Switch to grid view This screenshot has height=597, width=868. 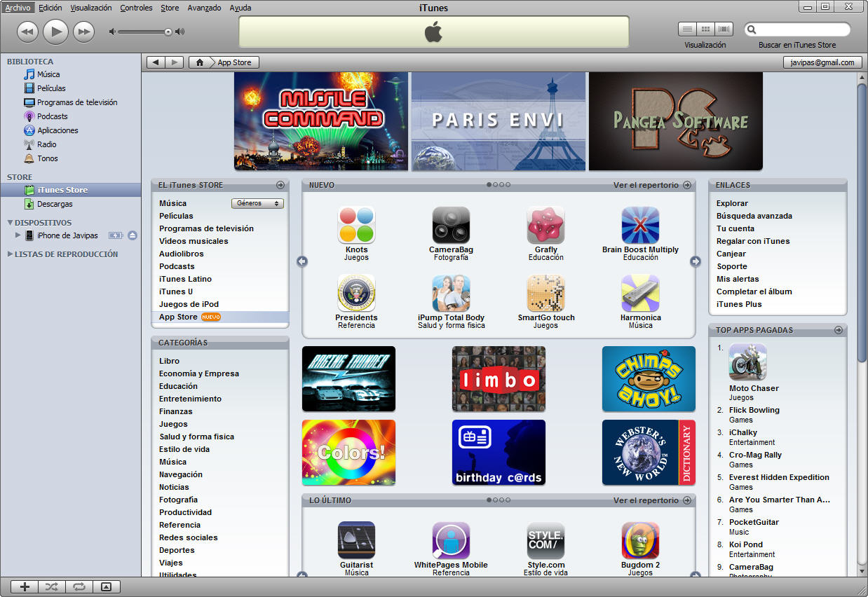click(705, 29)
